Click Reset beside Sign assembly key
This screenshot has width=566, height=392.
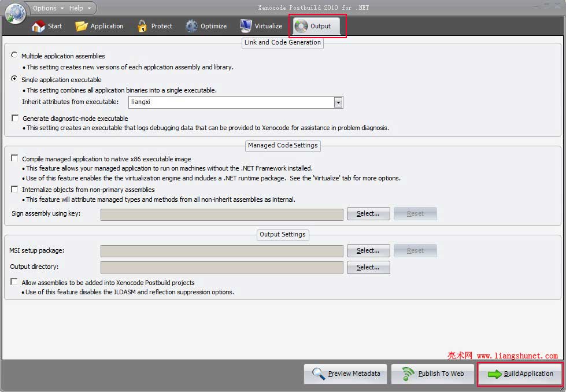(415, 214)
